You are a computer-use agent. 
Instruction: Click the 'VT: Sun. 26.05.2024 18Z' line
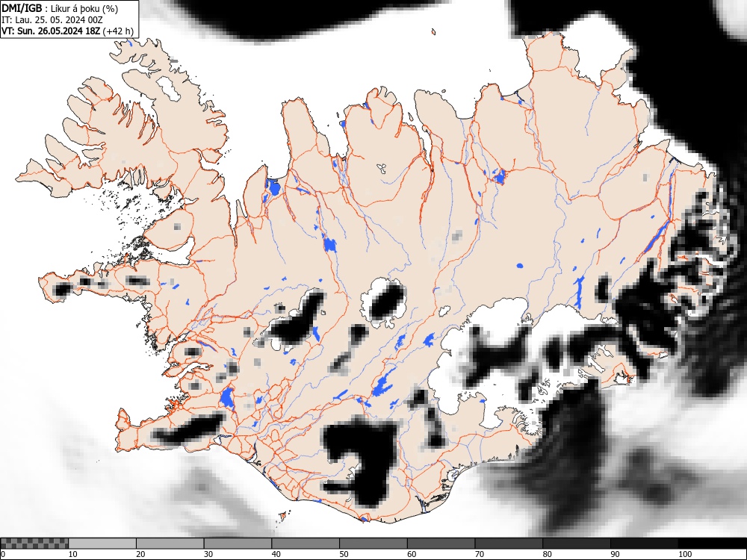[x=51, y=31]
